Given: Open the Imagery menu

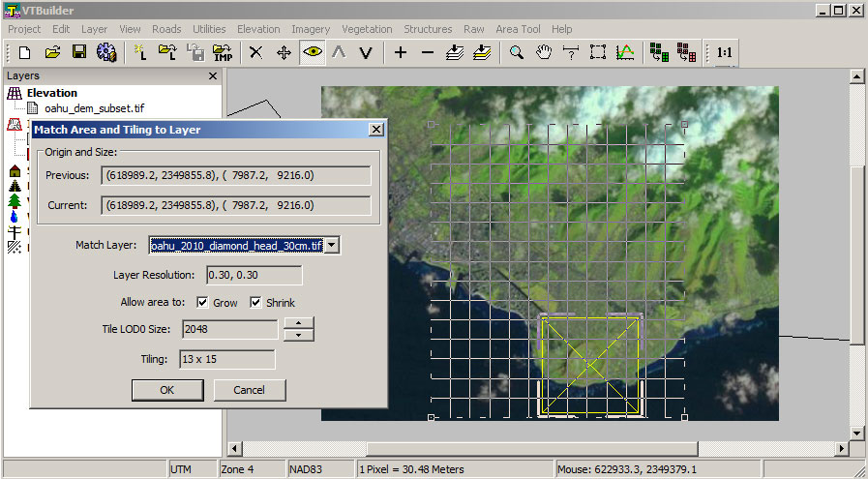Looking at the screenshot, I should [311, 29].
